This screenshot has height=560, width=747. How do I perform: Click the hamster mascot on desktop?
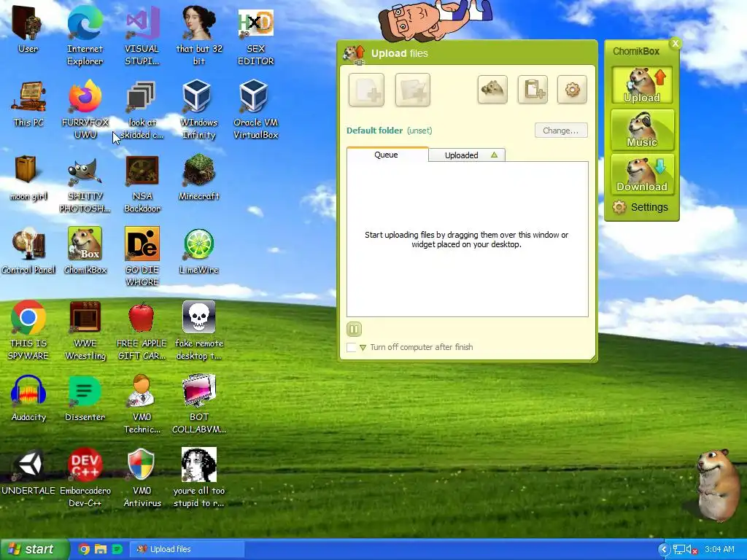(x=718, y=484)
